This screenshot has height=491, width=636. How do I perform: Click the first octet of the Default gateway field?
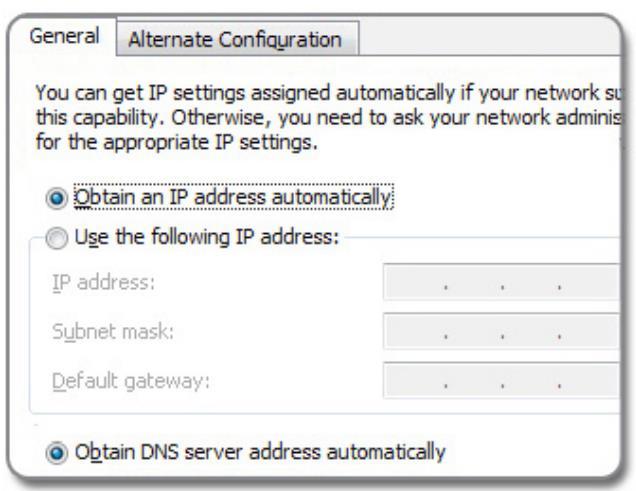[x=416, y=381]
